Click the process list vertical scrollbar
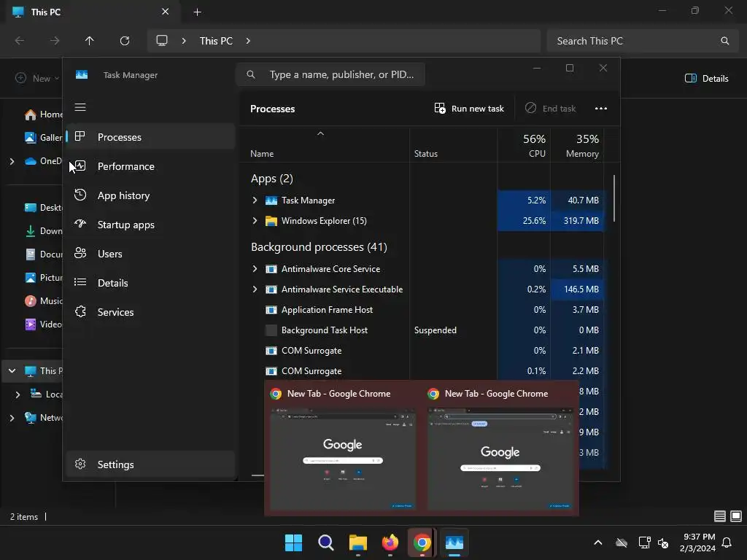The image size is (747, 560). pyautogui.click(x=614, y=198)
